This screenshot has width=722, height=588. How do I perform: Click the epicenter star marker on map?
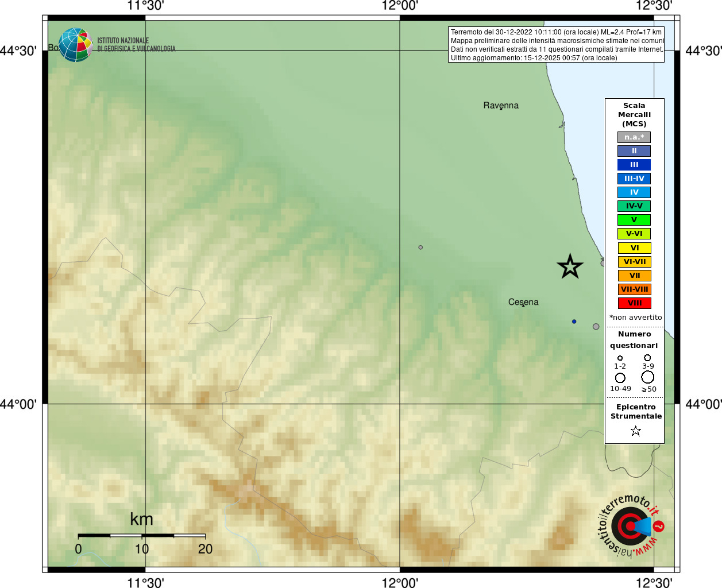tap(570, 266)
